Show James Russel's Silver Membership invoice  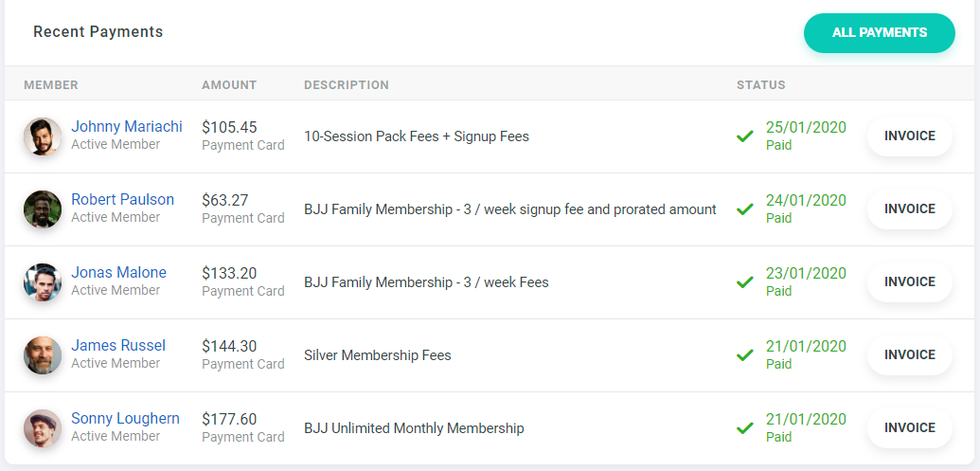tap(909, 355)
